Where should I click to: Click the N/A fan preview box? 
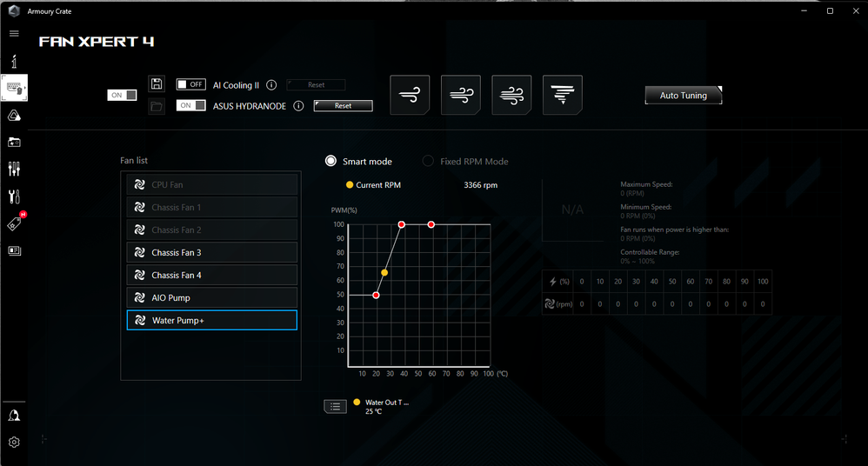572,210
